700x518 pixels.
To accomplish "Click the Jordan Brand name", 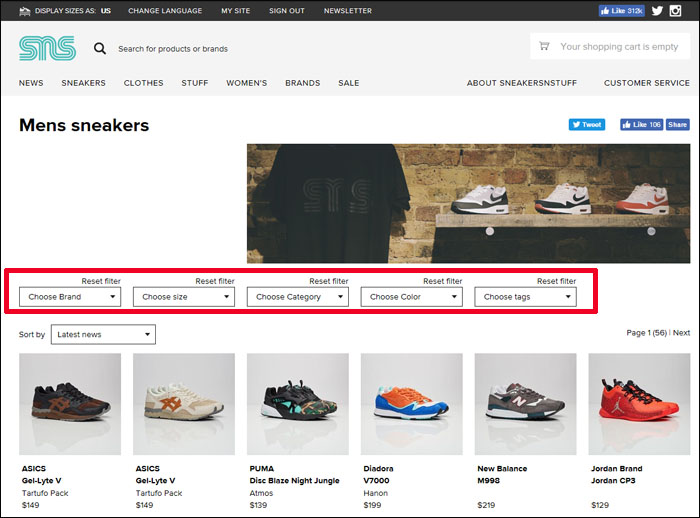I will point(617,468).
